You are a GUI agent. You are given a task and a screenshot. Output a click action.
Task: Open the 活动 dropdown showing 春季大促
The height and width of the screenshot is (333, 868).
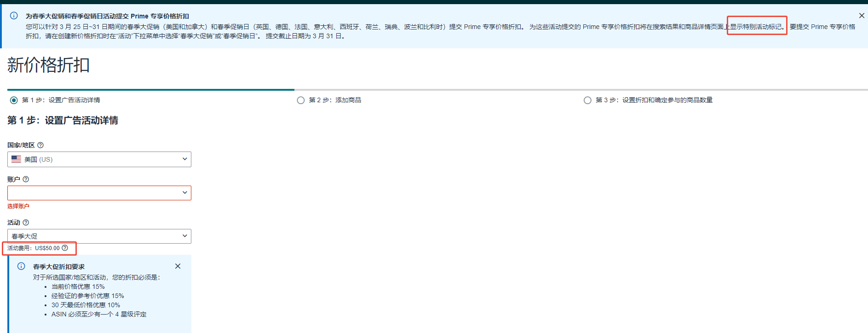click(x=99, y=236)
